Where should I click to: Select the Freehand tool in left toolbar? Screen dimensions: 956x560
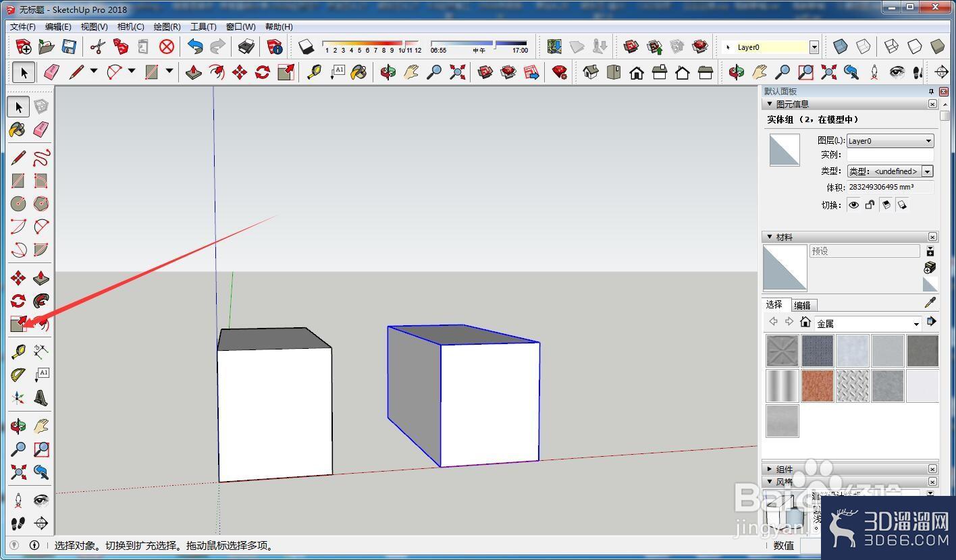(x=41, y=158)
